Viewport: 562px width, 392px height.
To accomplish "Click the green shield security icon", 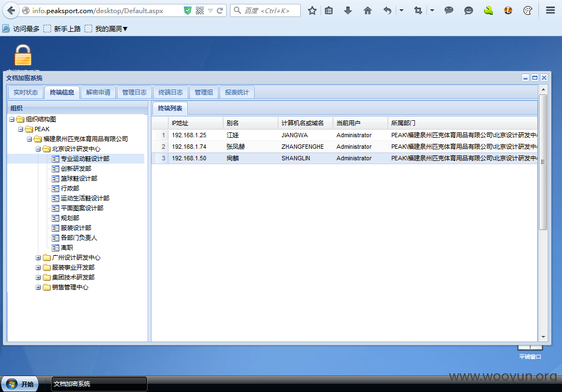I will click(188, 11).
